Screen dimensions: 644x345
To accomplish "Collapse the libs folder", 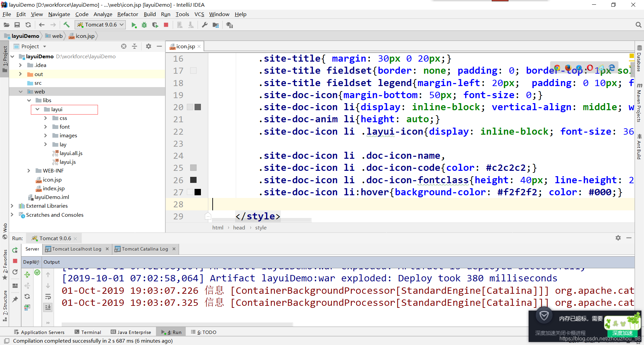I will (x=29, y=100).
